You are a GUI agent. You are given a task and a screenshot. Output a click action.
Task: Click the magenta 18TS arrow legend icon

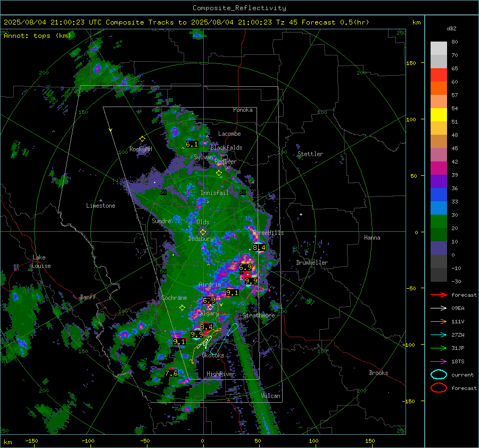click(x=439, y=362)
